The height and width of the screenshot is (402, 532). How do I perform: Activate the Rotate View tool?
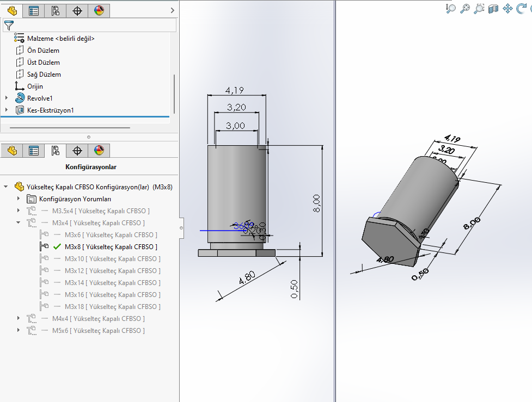[x=522, y=8]
